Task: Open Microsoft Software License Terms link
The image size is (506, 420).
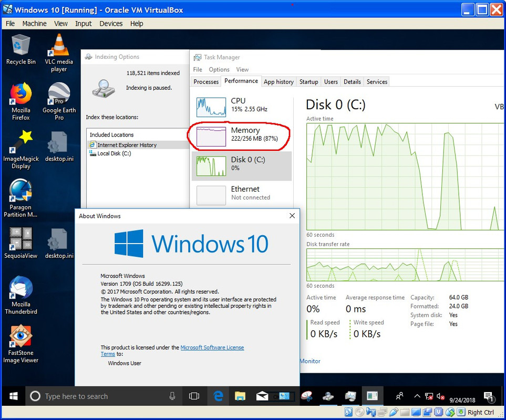Action: tap(212, 348)
